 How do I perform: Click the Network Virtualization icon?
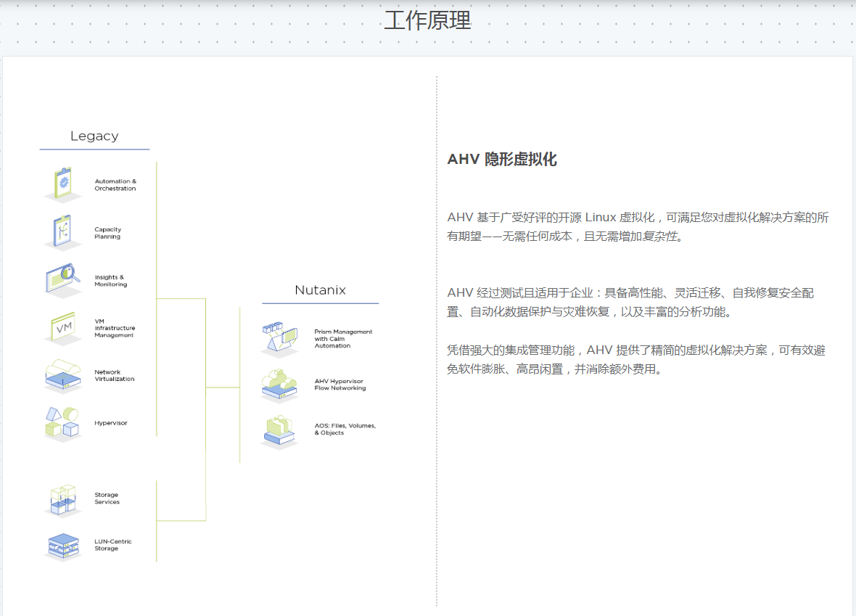[x=63, y=375]
